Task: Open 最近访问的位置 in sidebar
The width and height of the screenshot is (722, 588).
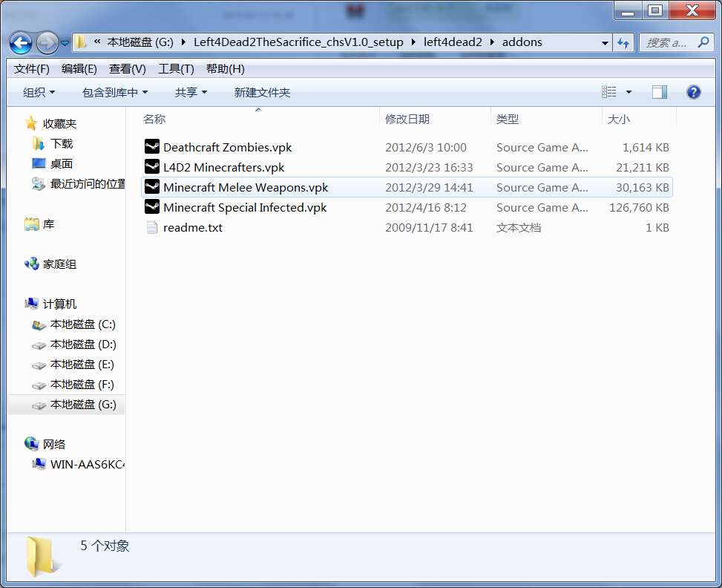Action: tap(88, 184)
